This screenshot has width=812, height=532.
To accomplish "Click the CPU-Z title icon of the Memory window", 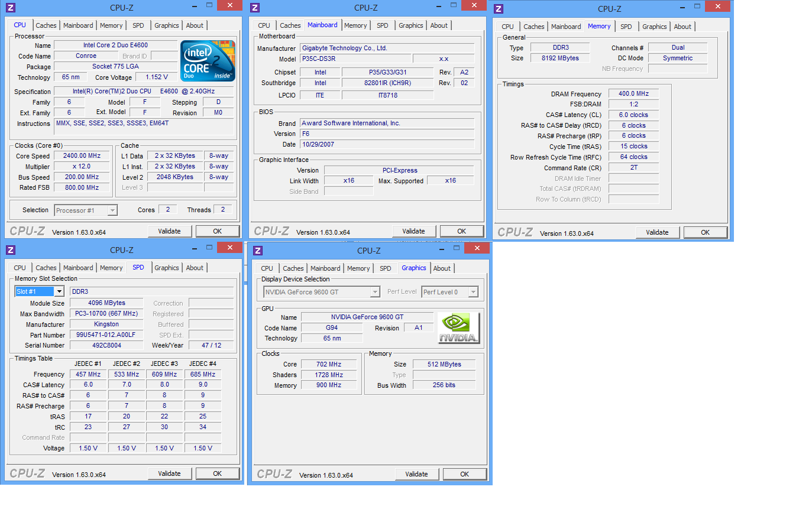I will pyautogui.click(x=499, y=9).
